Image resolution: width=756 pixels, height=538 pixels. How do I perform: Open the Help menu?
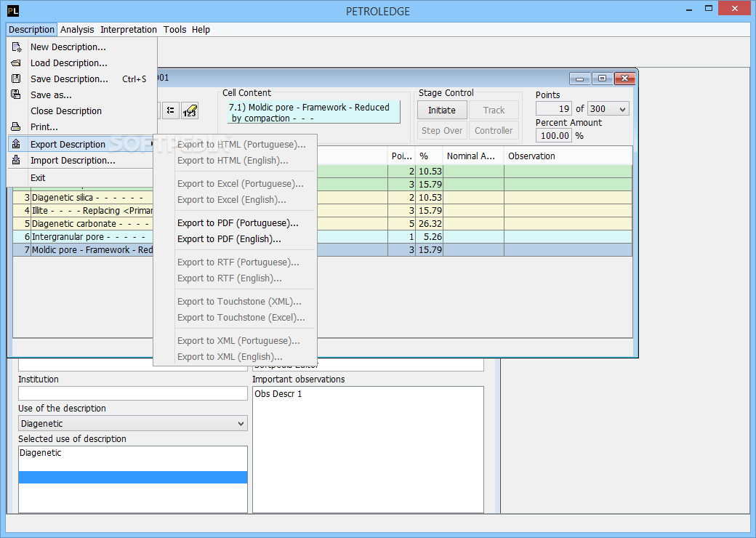(201, 29)
